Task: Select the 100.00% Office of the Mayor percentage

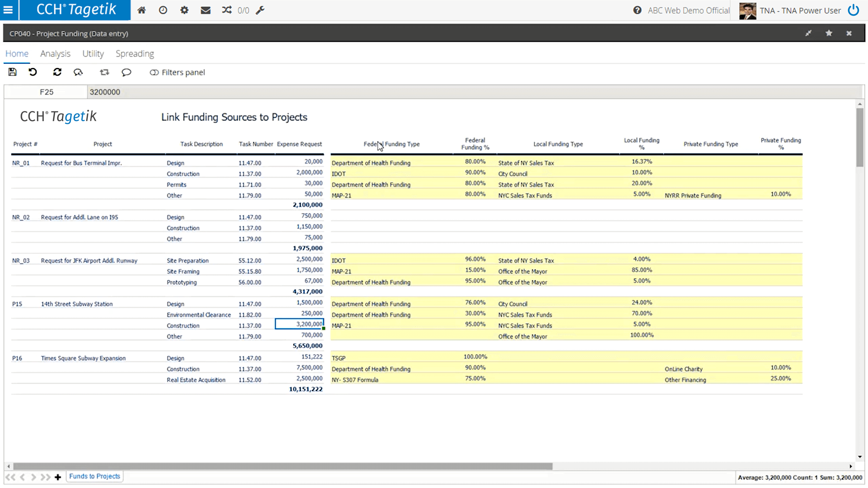Action: [x=642, y=335]
